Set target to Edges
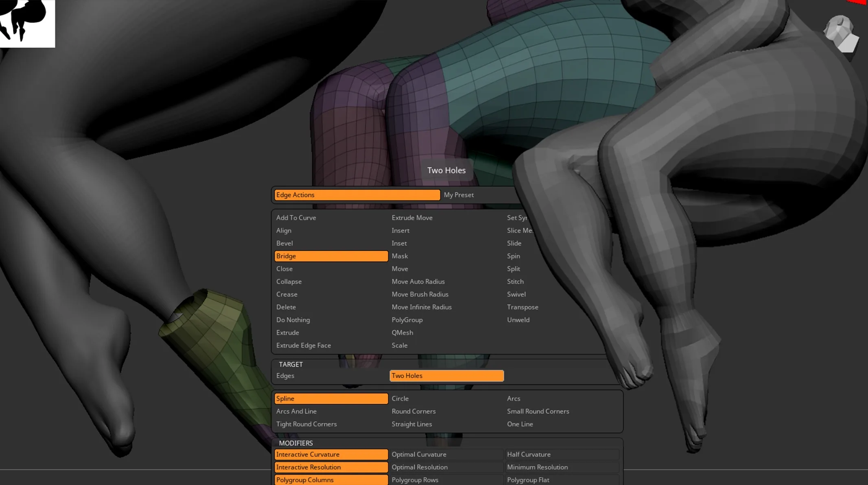Image resolution: width=868 pixels, height=485 pixels. pyautogui.click(x=285, y=376)
